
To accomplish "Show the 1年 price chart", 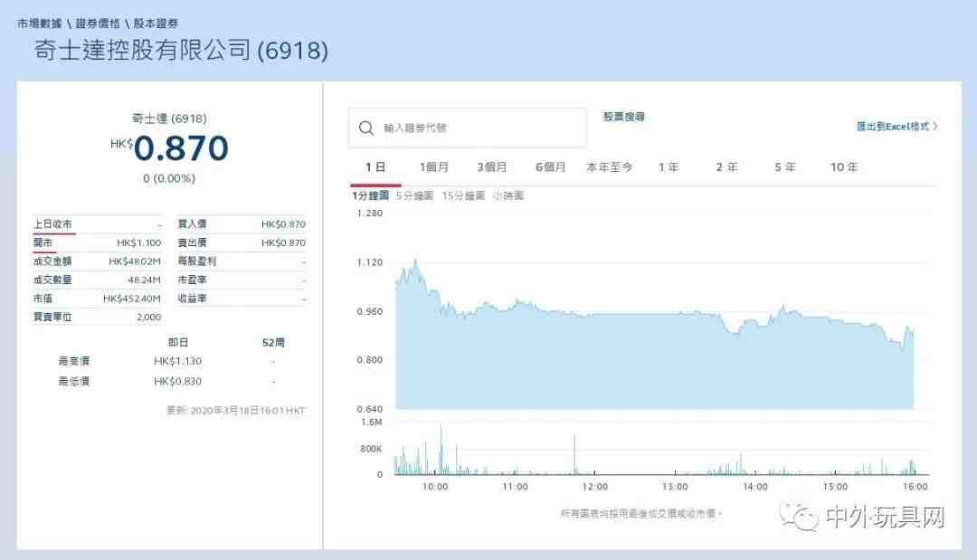I will coord(669,167).
